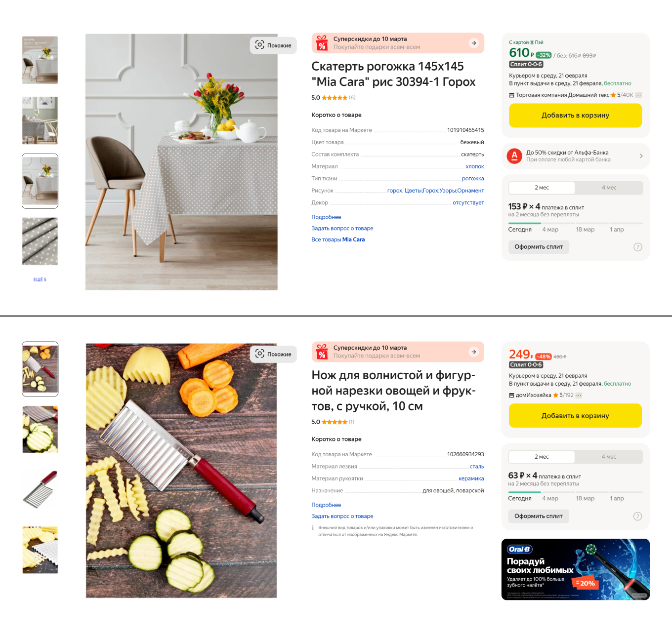This screenshot has width=672, height=633.
Task: Open the three-dots menu next to домИхозяйка seller
Action: point(579,395)
